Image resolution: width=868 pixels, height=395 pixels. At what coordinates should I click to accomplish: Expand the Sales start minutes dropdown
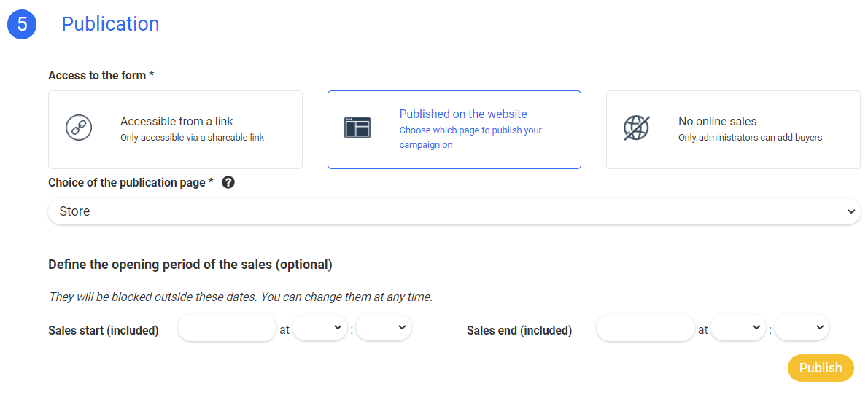(384, 328)
